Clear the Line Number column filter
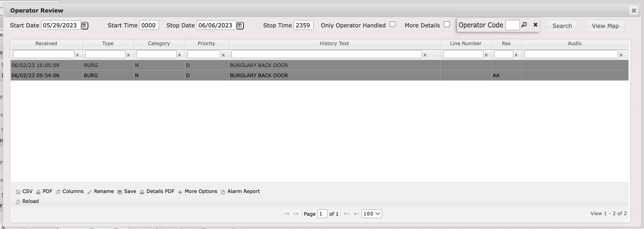 point(486,55)
